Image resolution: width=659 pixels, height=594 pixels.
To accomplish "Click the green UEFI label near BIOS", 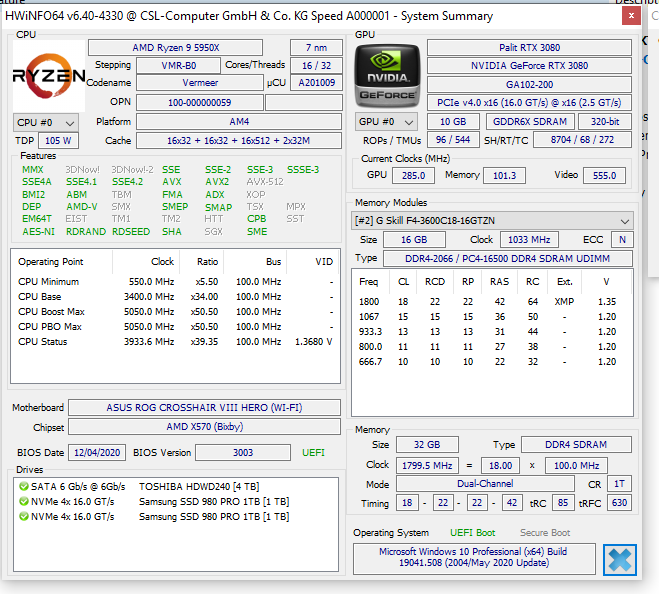I will [x=313, y=453].
